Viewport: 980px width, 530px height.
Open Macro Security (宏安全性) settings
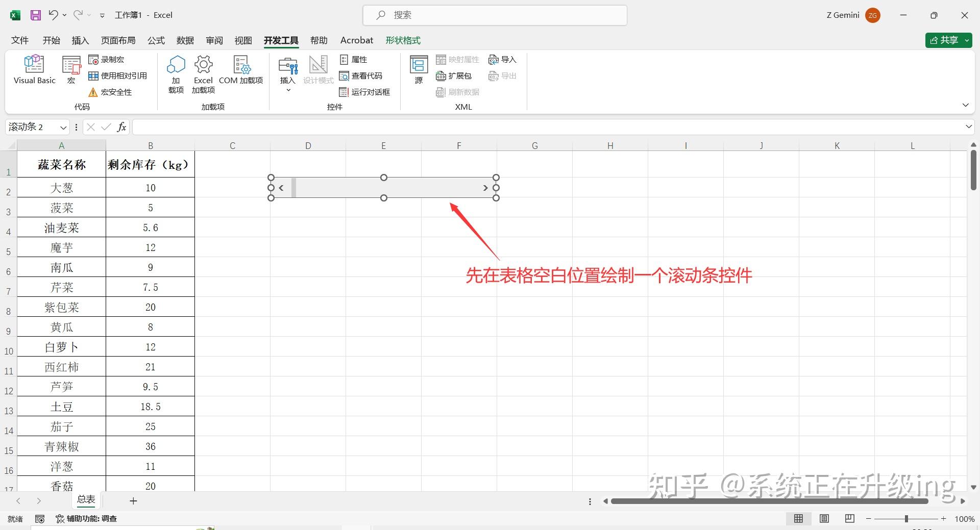tap(110, 92)
